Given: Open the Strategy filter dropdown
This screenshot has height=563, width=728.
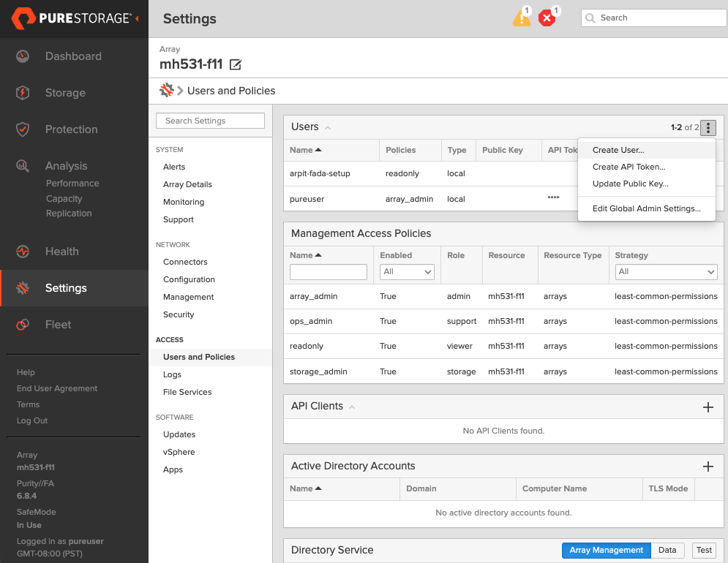Looking at the screenshot, I should coord(665,271).
